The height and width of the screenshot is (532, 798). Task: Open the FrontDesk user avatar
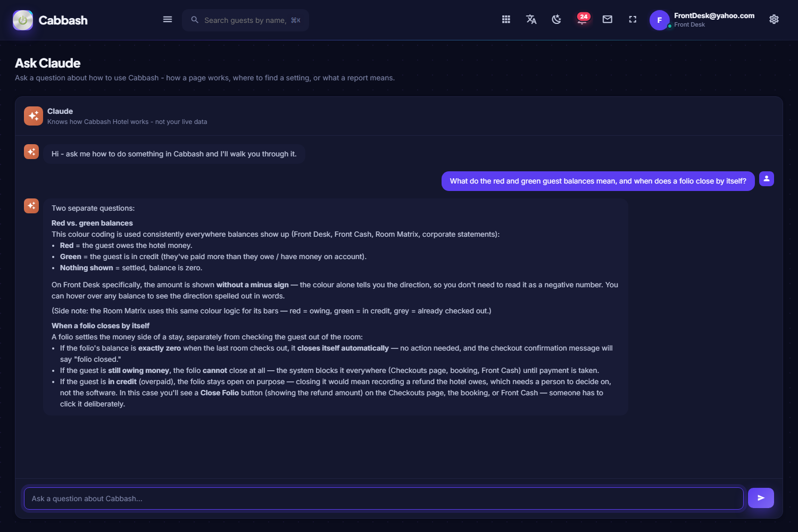pos(660,20)
